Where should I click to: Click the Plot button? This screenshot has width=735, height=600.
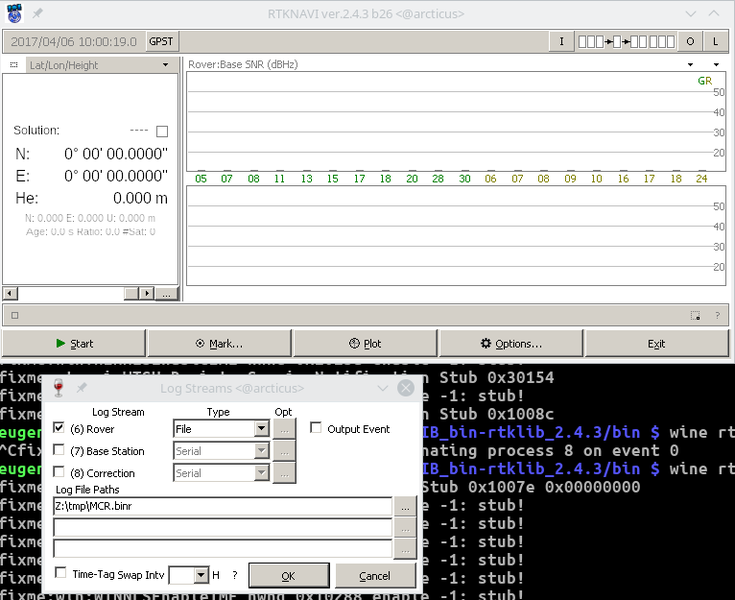(365, 343)
